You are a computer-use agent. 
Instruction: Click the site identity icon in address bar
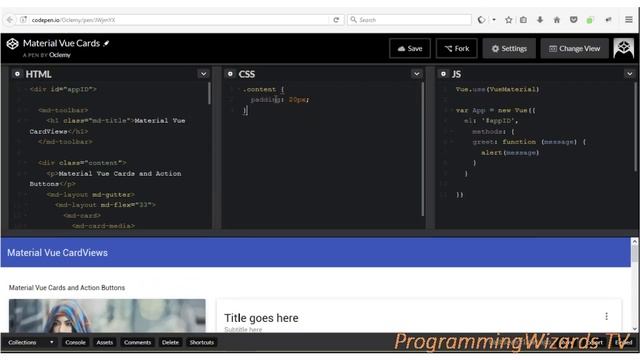(x=24, y=20)
